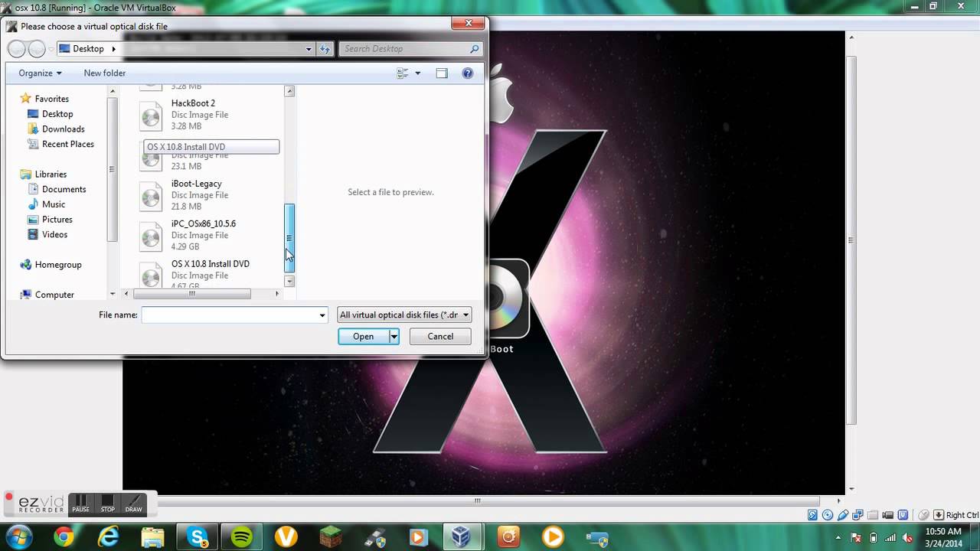Viewport: 980px width, 551px height.
Task: Pause the Ezvid recording
Action: point(80,504)
